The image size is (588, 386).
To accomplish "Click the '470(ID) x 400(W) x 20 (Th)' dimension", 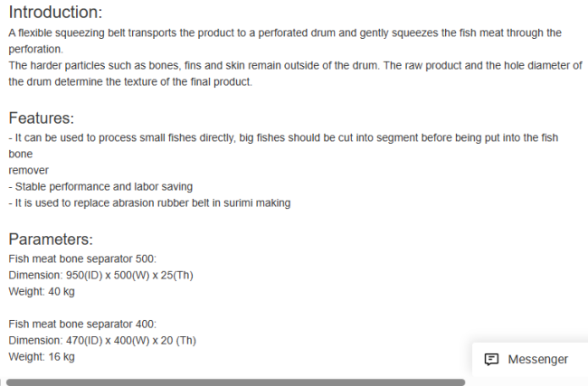I will tap(131, 341).
